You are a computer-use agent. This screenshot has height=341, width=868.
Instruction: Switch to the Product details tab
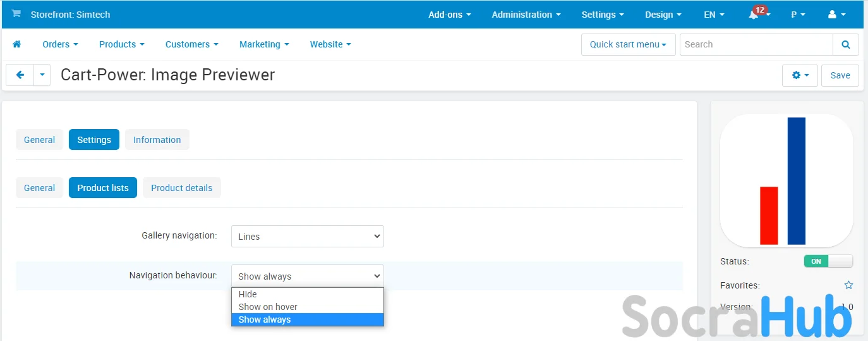181,188
